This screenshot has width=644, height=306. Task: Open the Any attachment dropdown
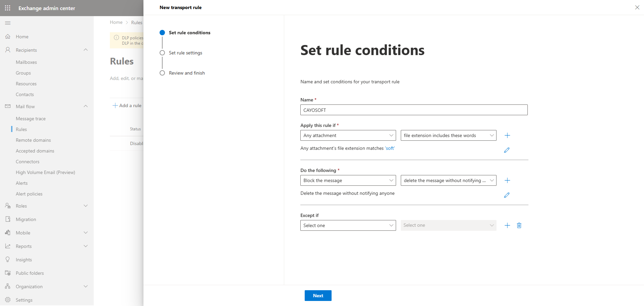coord(348,135)
